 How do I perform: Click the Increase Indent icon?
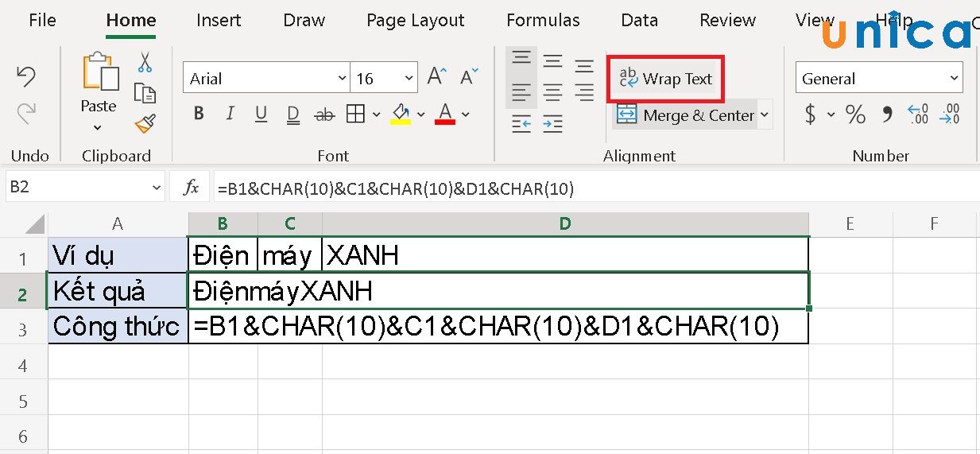(552, 123)
